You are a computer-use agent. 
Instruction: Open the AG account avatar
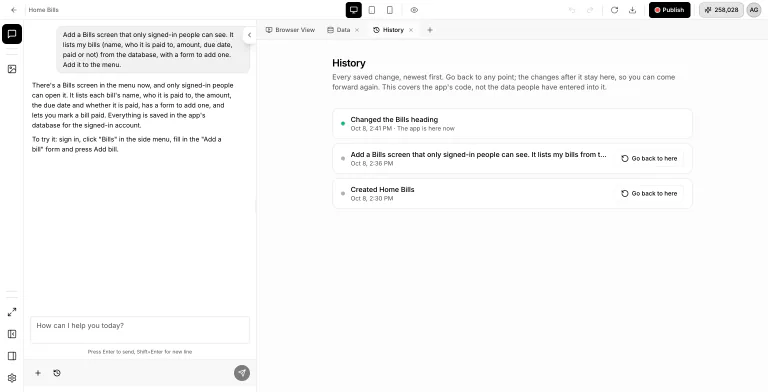click(754, 10)
